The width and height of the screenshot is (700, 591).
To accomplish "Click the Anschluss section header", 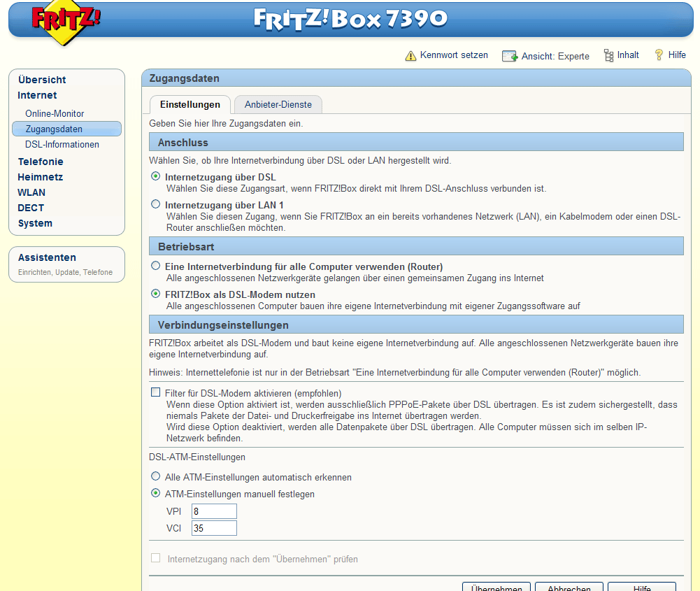I will coord(416,142).
